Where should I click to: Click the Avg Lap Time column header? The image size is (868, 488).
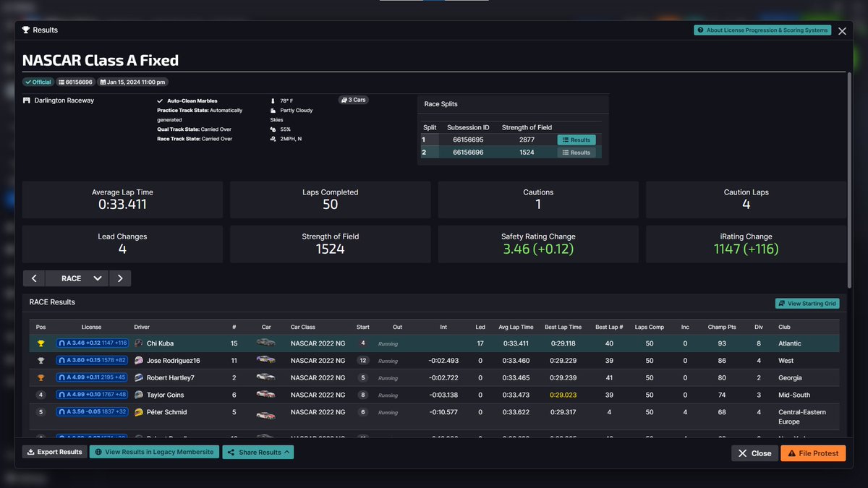(516, 327)
